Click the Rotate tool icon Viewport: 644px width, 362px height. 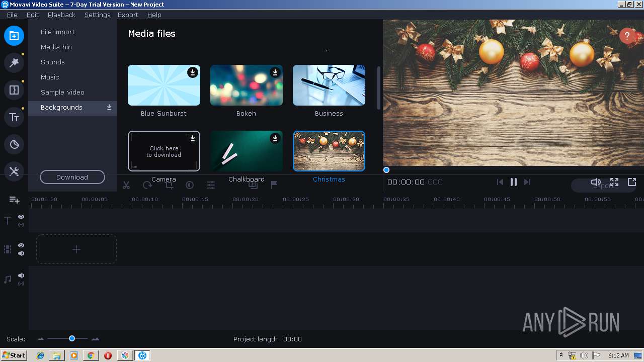click(x=147, y=185)
